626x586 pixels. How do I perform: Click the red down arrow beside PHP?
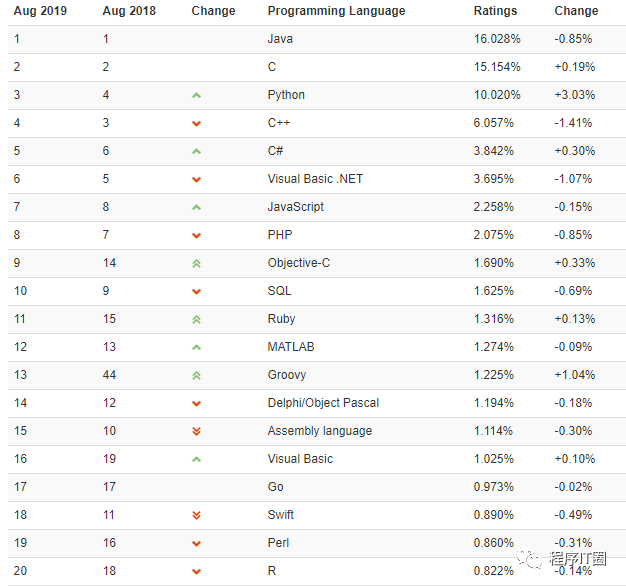(x=196, y=236)
